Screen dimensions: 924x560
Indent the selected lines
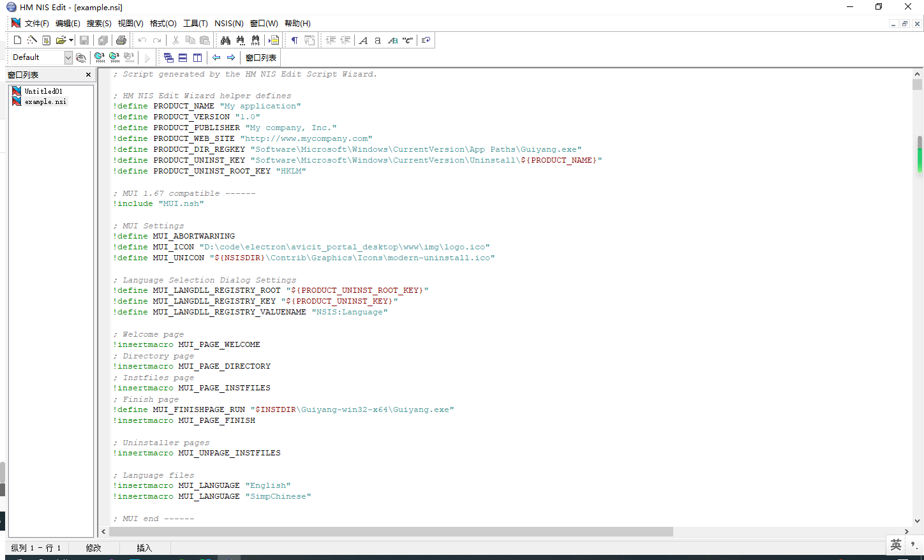point(331,40)
